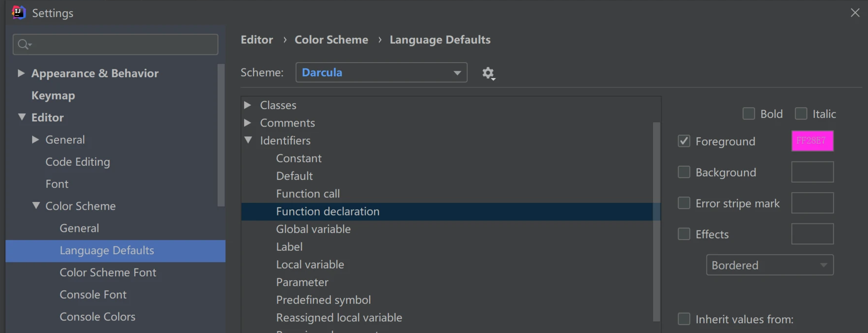Enable the Italic checkbox
The image size is (868, 333).
pyautogui.click(x=801, y=114)
